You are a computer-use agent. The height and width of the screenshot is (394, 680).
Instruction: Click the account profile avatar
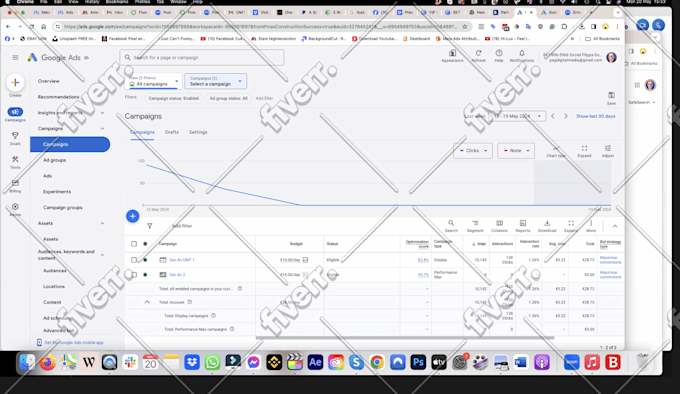[x=611, y=57]
